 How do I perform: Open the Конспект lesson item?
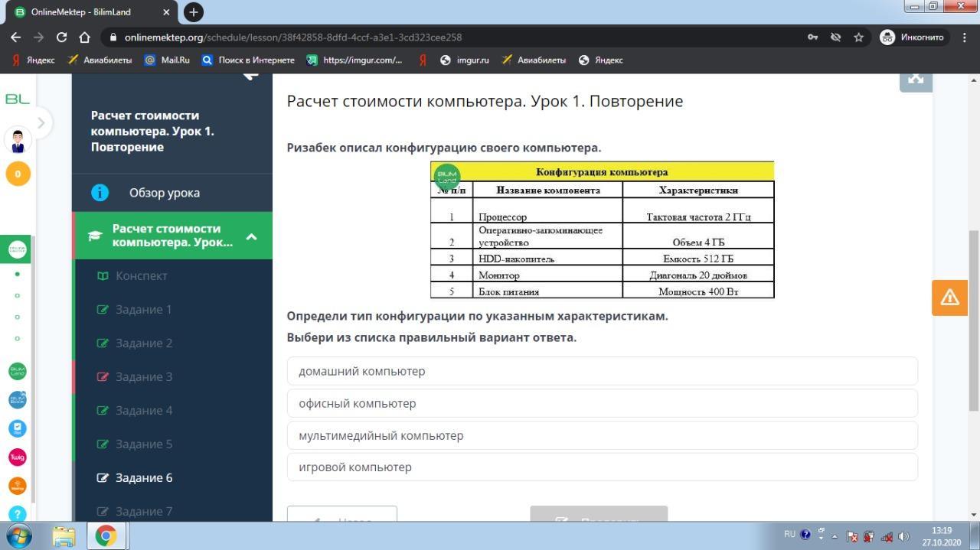point(172,276)
